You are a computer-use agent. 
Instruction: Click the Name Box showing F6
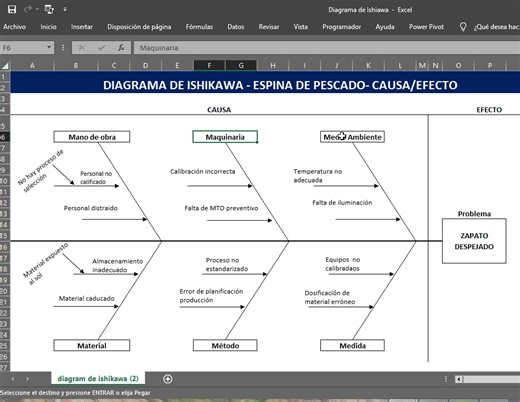coord(23,48)
